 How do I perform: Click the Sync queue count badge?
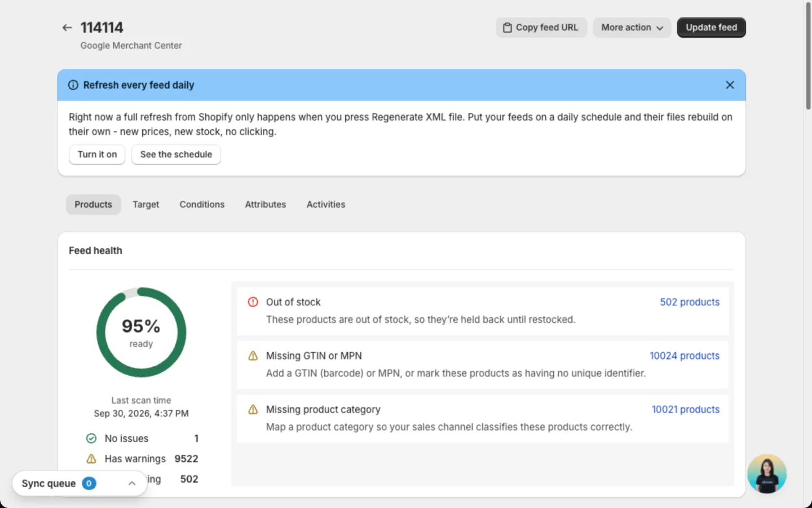tap(89, 483)
